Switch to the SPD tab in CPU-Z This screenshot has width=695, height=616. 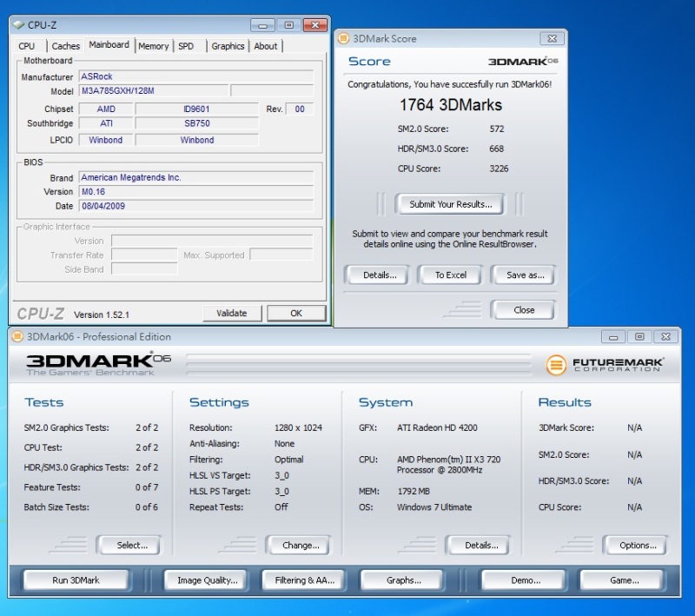pyautogui.click(x=186, y=46)
